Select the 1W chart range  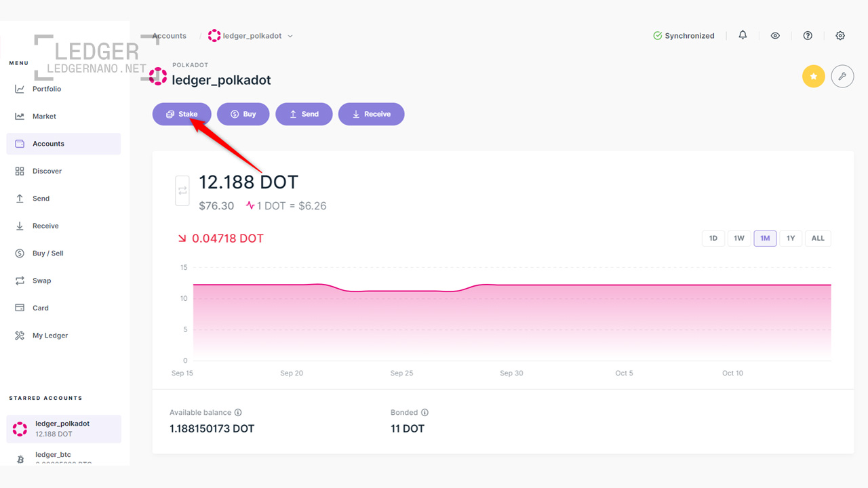[x=739, y=238]
